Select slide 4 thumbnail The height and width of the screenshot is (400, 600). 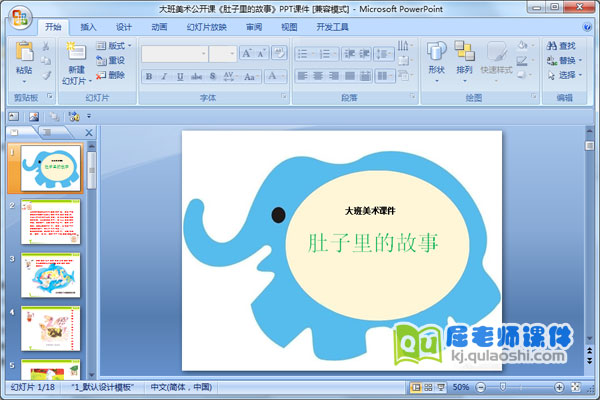pyautogui.click(x=51, y=328)
